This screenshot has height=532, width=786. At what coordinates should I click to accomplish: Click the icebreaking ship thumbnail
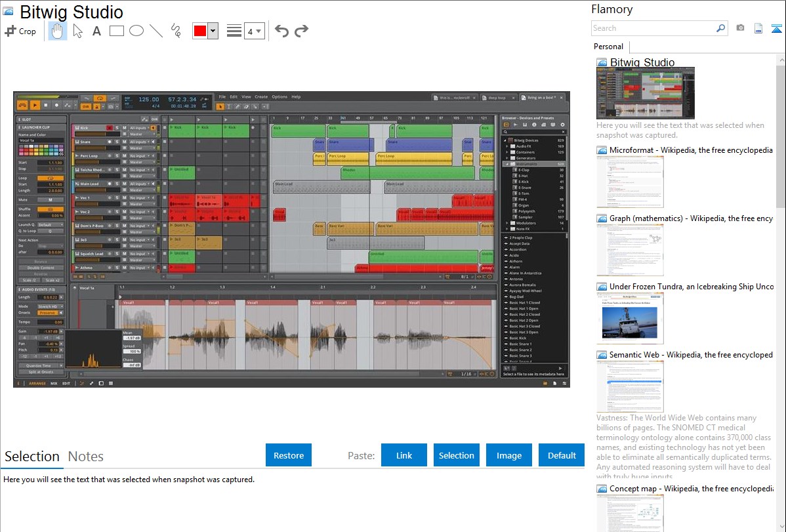630,318
